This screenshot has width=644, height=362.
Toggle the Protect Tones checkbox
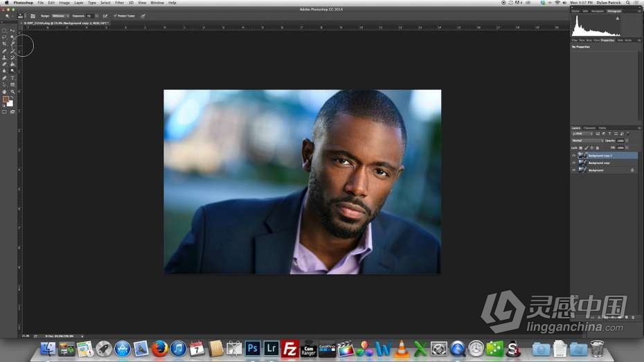coord(115,16)
